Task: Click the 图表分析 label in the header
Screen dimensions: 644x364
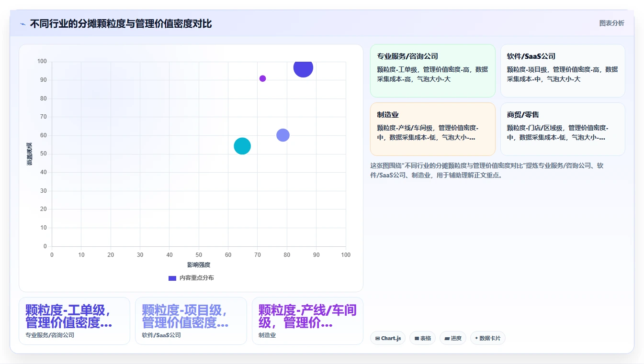Action: pyautogui.click(x=611, y=23)
